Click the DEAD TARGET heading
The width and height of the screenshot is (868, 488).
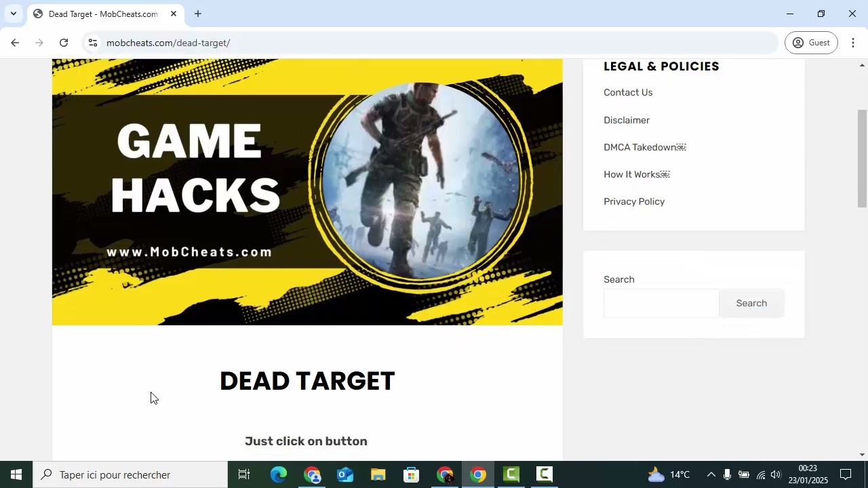[x=307, y=381]
